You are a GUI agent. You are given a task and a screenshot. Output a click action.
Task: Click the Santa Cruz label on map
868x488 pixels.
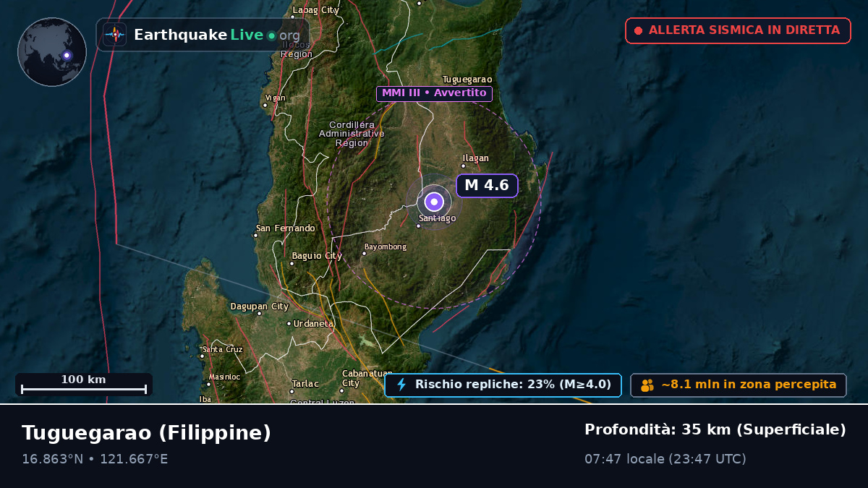click(223, 349)
